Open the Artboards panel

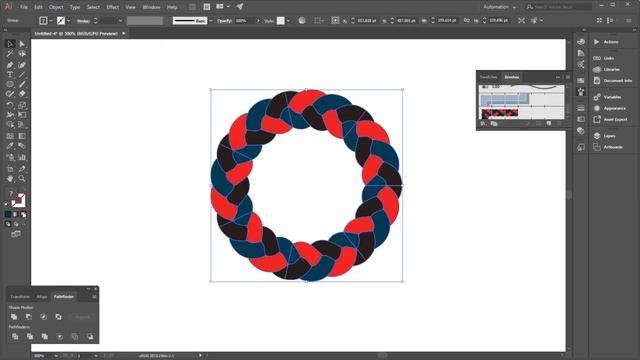pyautogui.click(x=613, y=147)
